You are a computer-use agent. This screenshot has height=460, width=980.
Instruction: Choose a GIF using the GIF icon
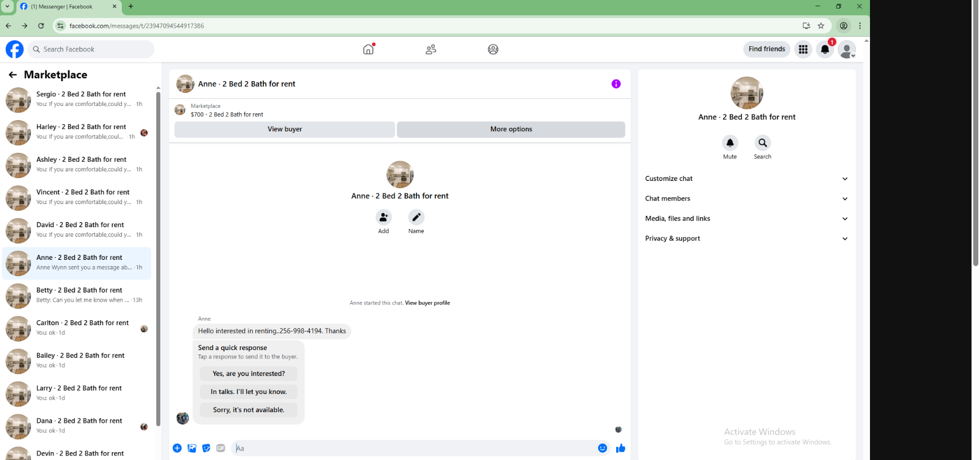tap(221, 448)
